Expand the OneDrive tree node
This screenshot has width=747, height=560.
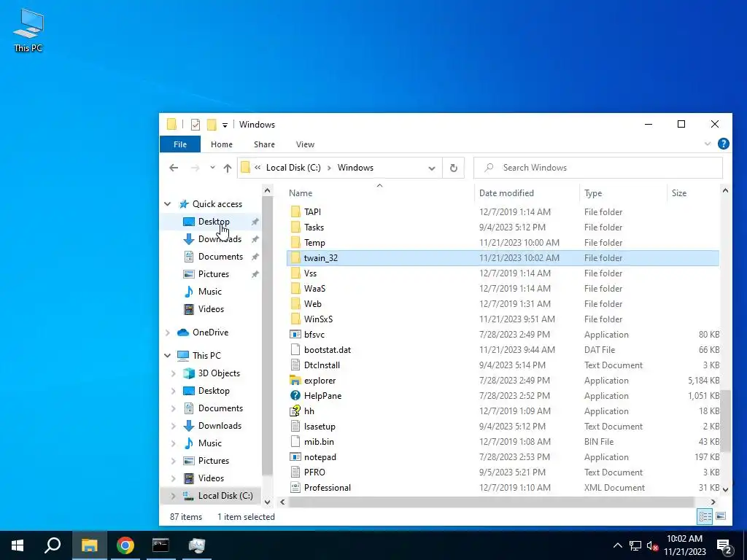click(x=168, y=332)
